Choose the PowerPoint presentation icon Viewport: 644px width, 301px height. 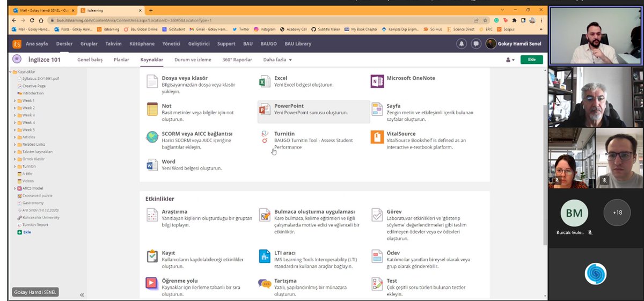click(264, 109)
